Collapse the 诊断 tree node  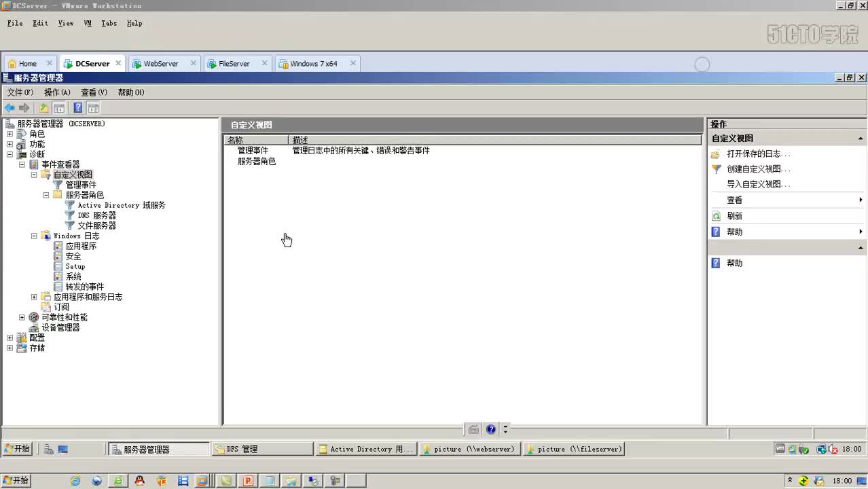(10, 154)
